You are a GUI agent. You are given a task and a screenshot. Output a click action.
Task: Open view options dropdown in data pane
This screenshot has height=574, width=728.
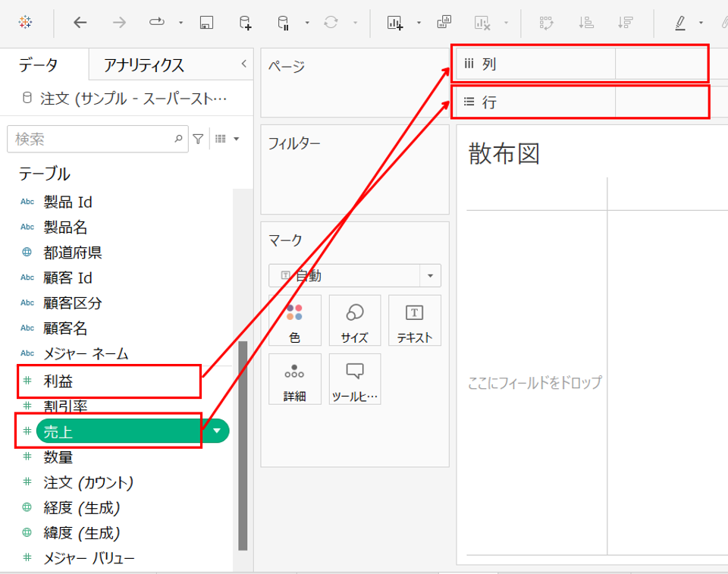click(237, 139)
